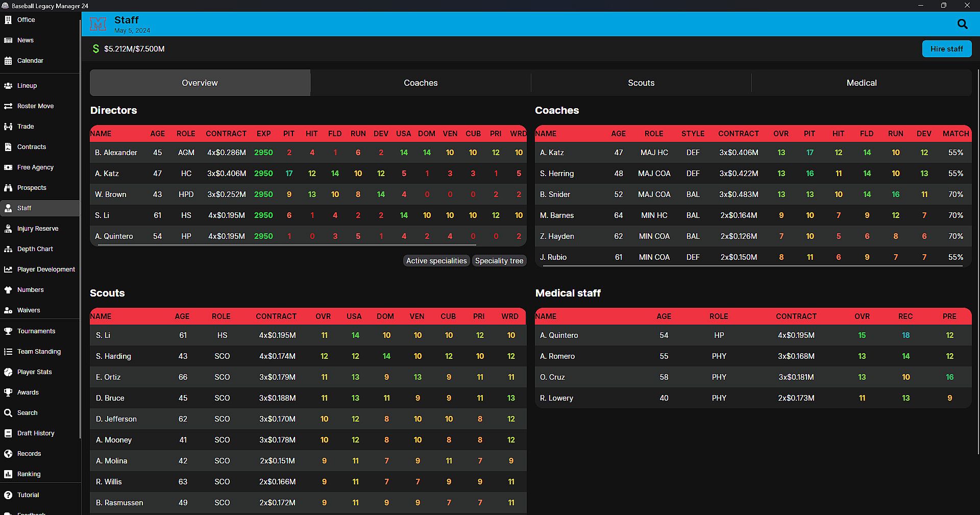
Task: Sort Medical staff by REC column
Action: coord(905,316)
